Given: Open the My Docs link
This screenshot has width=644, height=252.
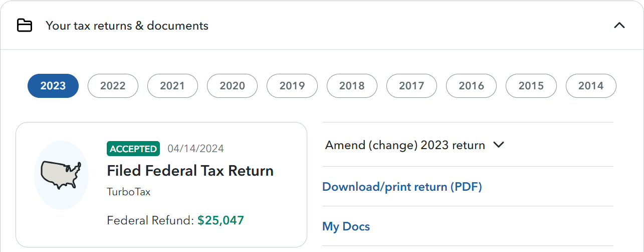Looking at the screenshot, I should tap(346, 226).
